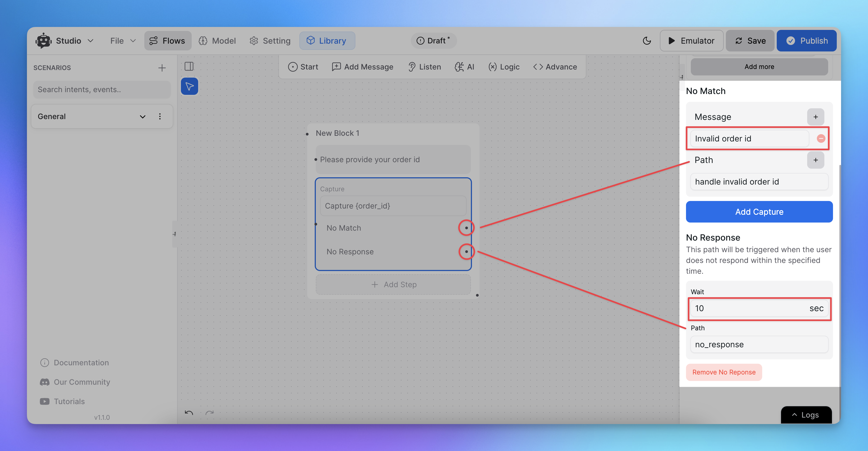Click Remove No Reponse button
Image resolution: width=868 pixels, height=451 pixels.
724,372
